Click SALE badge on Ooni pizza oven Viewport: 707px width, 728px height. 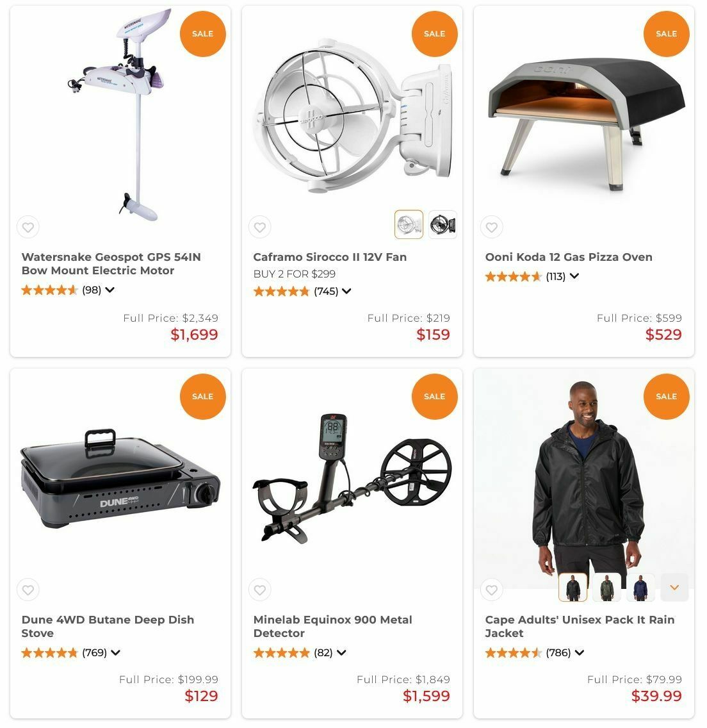point(666,34)
